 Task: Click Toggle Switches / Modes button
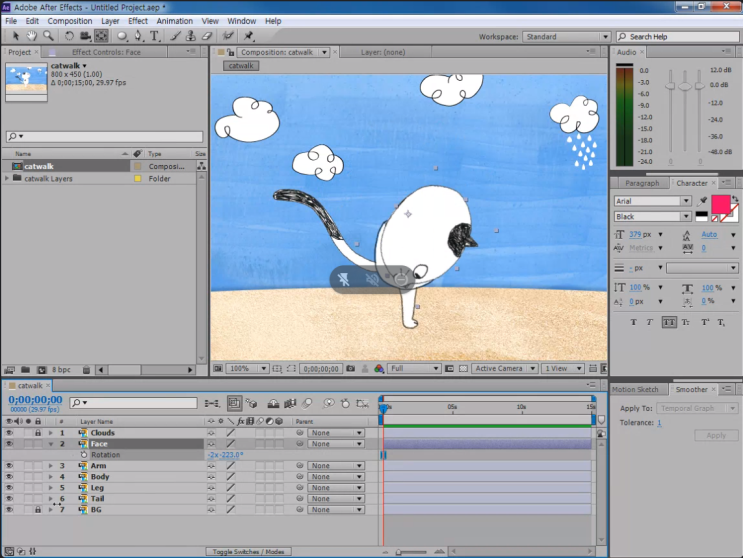tap(250, 552)
